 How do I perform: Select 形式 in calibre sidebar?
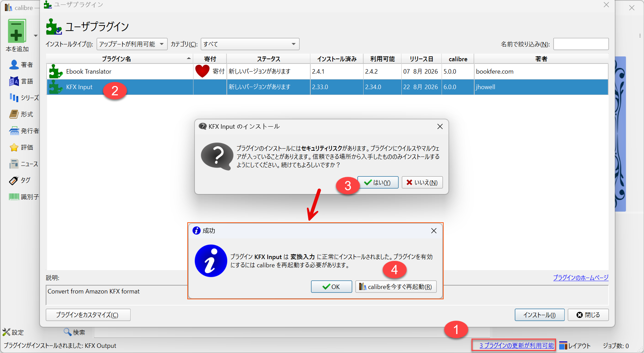tap(21, 114)
